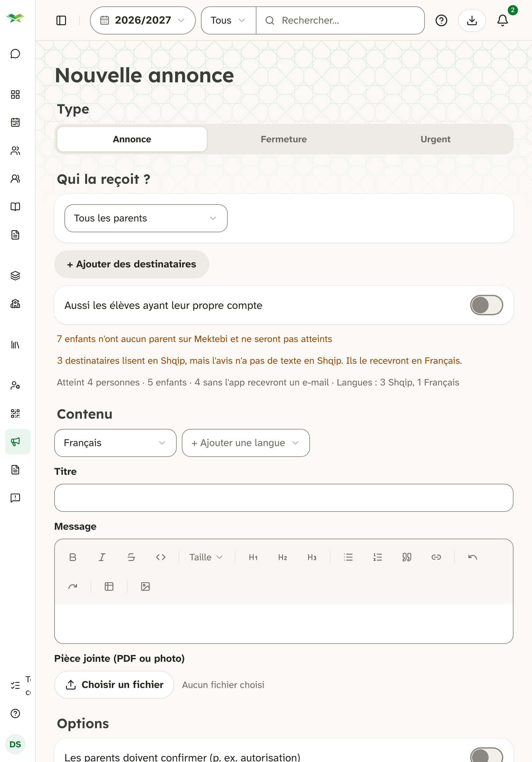Click the download icon button
The width and height of the screenshot is (532, 762).
click(x=472, y=20)
